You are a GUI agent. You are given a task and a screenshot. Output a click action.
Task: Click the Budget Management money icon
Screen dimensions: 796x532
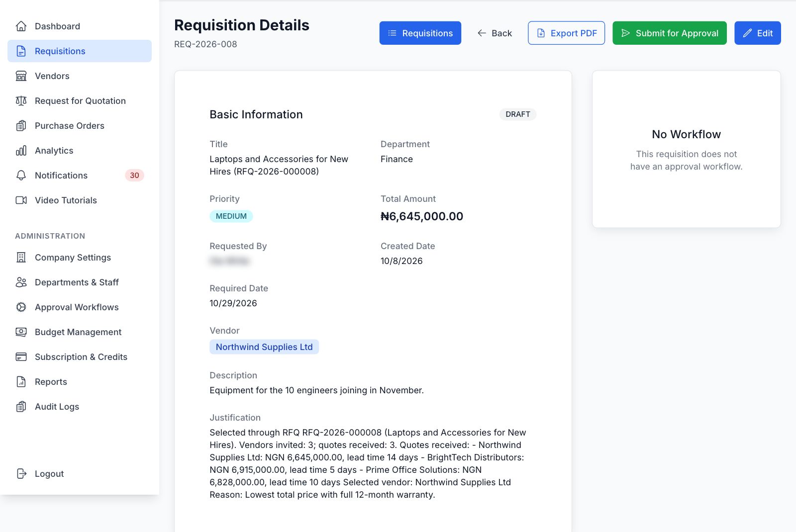point(21,332)
